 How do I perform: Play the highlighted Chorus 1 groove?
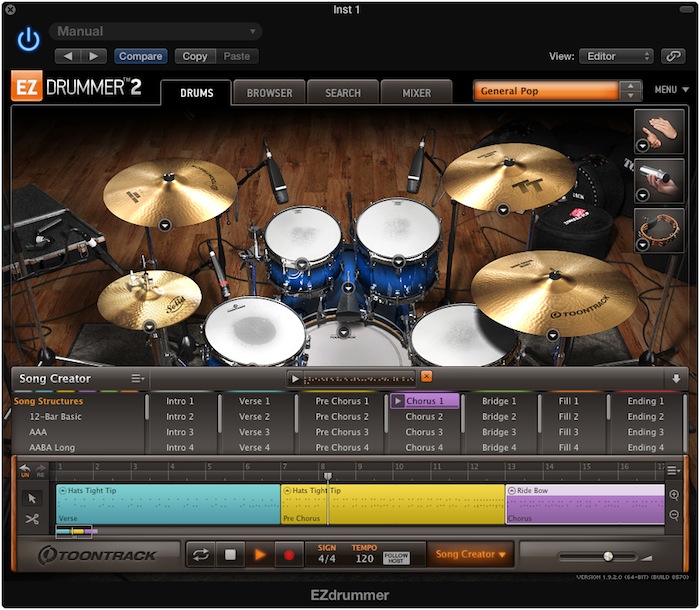(397, 401)
